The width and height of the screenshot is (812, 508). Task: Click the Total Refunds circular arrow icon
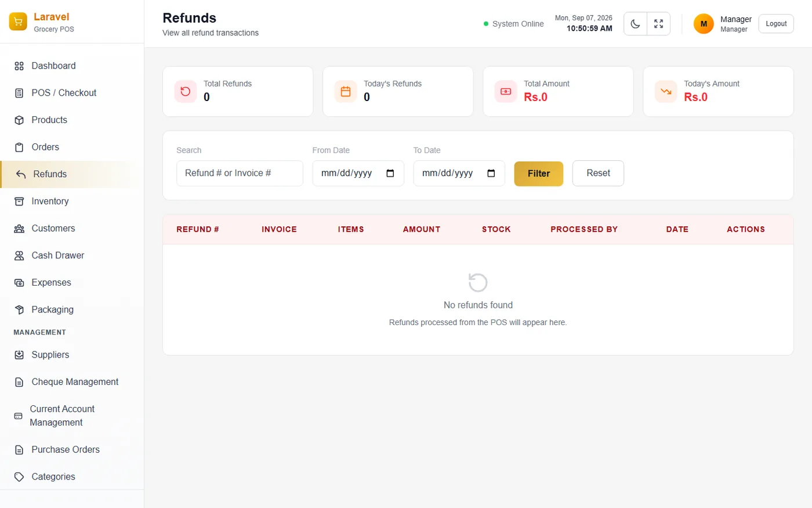coord(186,91)
